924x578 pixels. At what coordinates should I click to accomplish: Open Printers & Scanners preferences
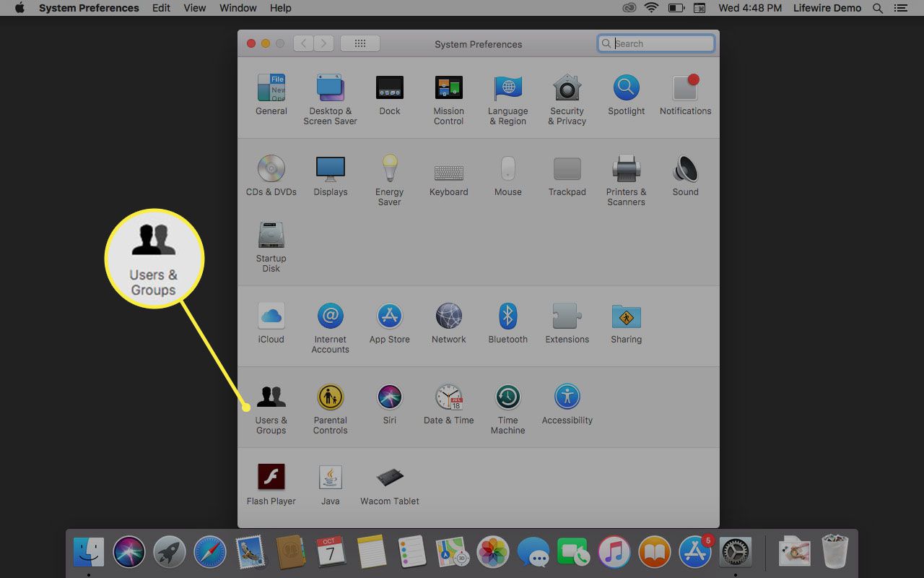[x=627, y=180]
